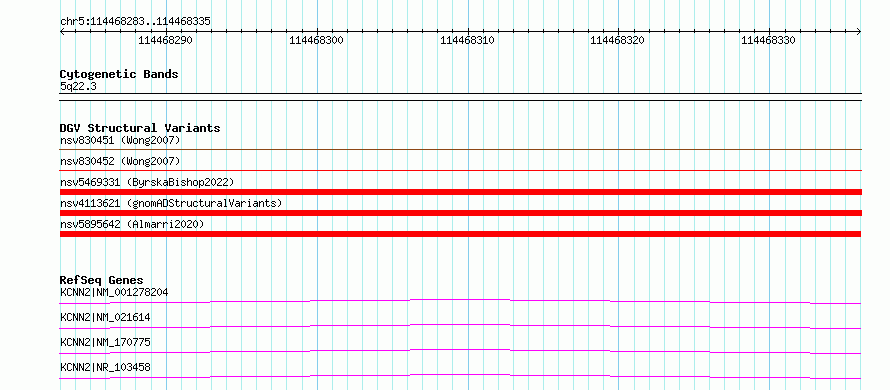
Task: Click the 5q22.3 band label
Action: click(79, 86)
